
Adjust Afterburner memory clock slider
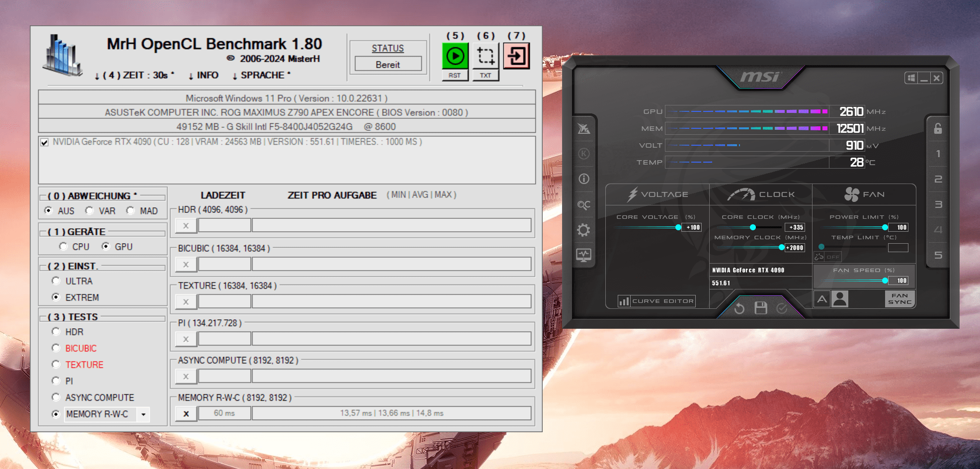click(782, 247)
